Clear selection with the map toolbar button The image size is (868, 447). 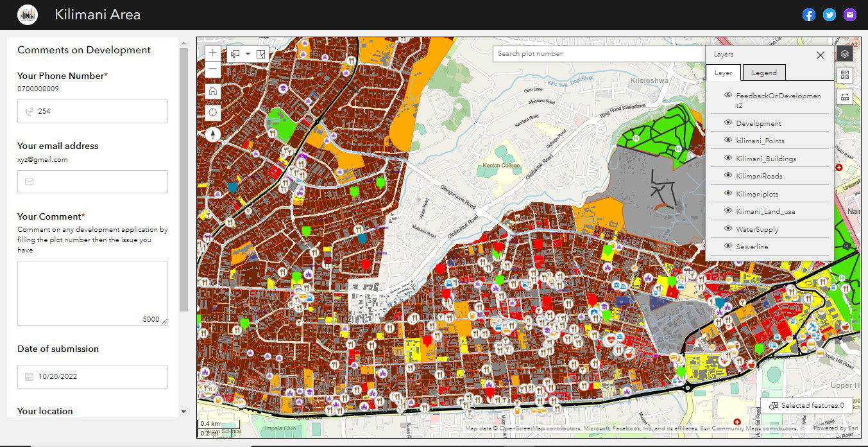pyautogui.click(x=260, y=54)
